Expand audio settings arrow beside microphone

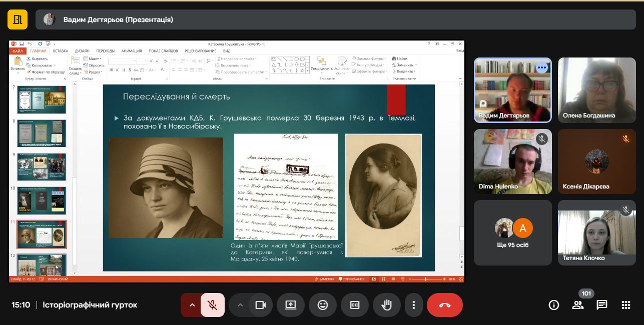[x=191, y=305]
